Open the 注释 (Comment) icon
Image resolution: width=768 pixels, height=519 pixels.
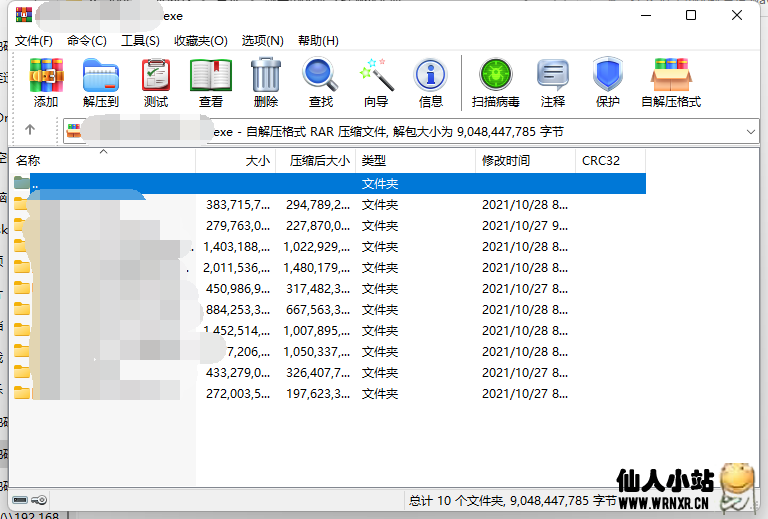pos(552,82)
